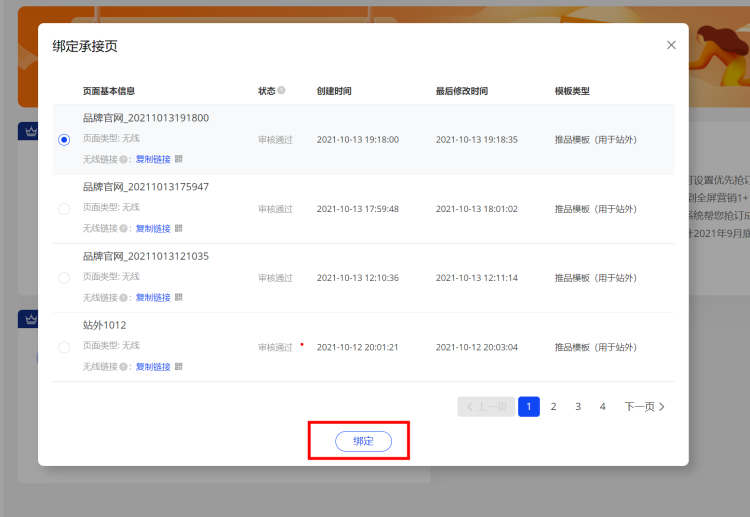This screenshot has height=517, width=750.
Task: Click QR code icon for 站外1012
Action: pos(179,367)
